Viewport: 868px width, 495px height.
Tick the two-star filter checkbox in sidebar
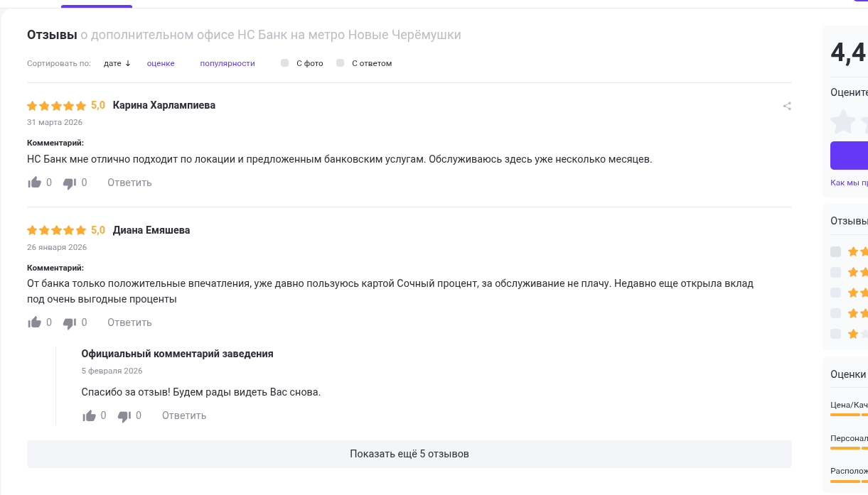pyautogui.click(x=835, y=313)
